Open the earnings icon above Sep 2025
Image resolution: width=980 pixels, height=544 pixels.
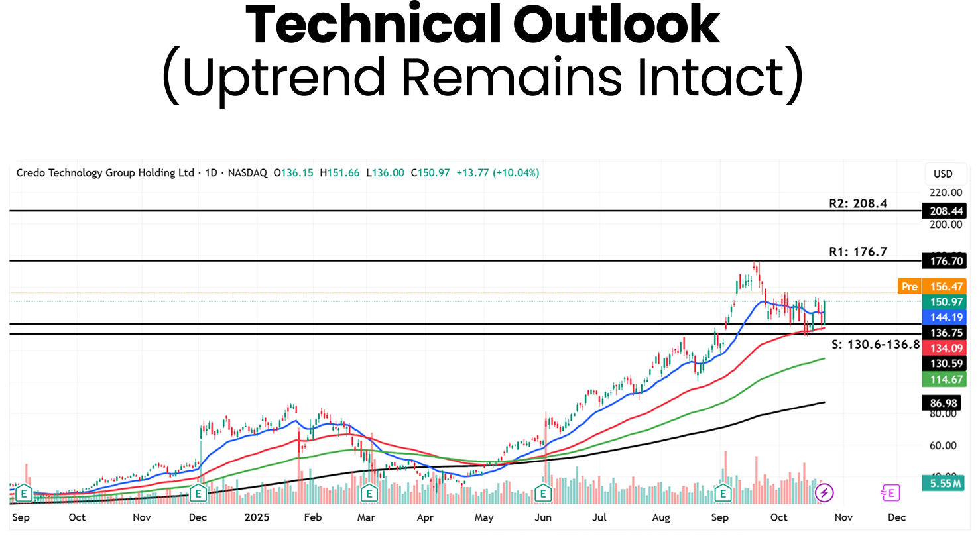[723, 493]
